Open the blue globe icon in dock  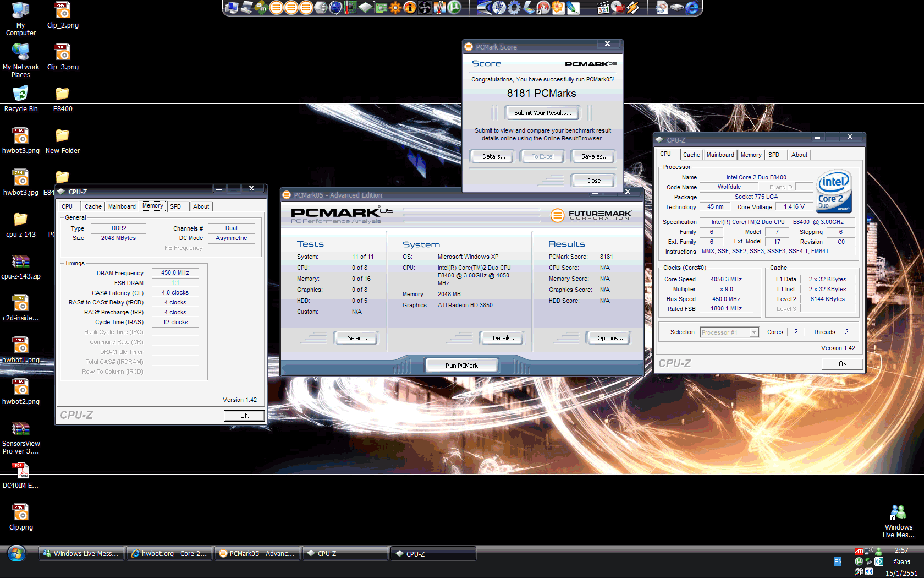click(335, 8)
